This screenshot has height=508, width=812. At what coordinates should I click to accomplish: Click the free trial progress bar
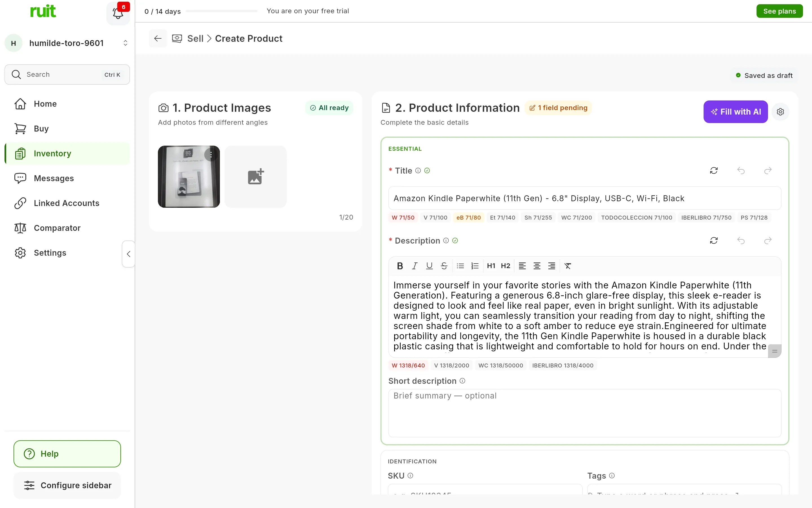[x=221, y=11]
